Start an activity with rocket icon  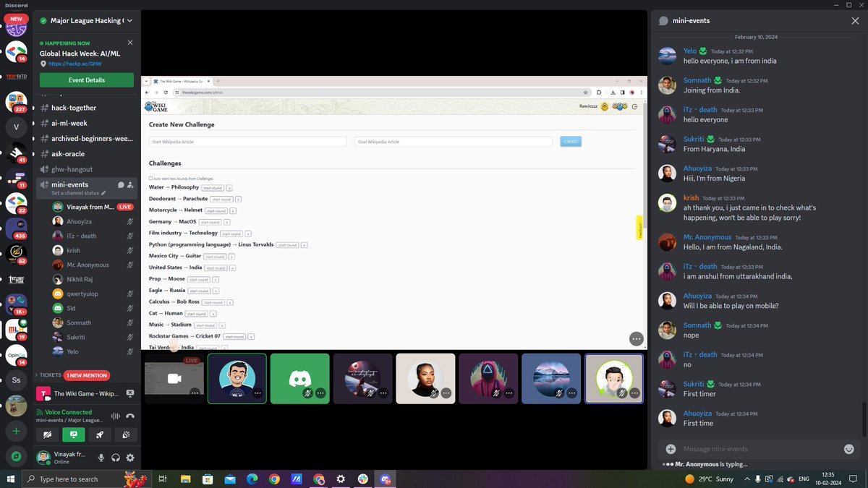pos(100,435)
